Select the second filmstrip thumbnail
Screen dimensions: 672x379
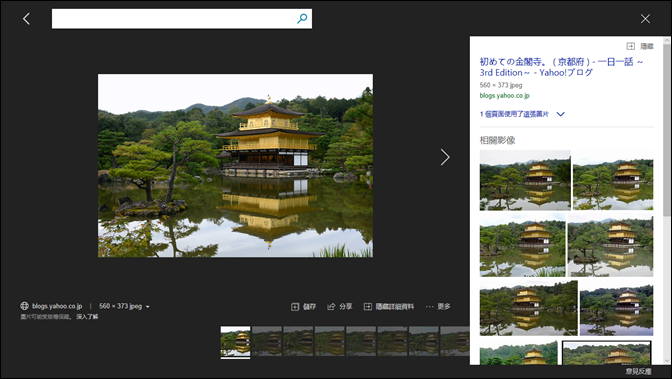pos(267,341)
